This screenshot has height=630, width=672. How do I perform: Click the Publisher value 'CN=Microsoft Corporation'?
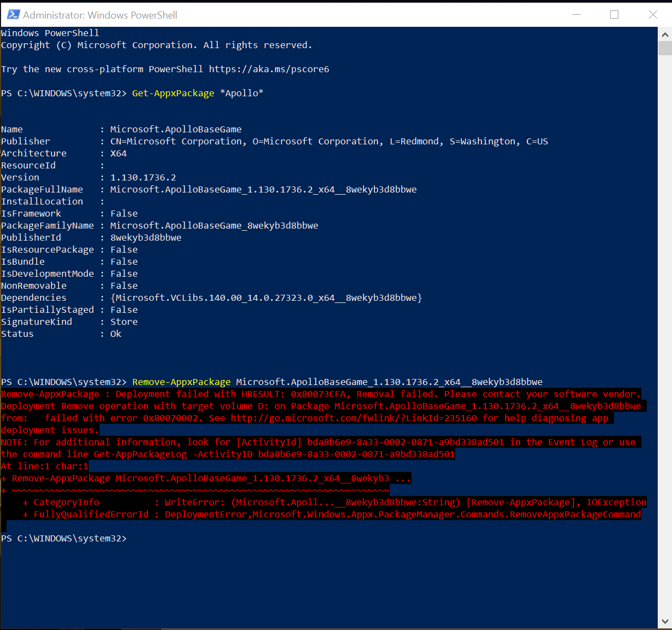coord(176,141)
